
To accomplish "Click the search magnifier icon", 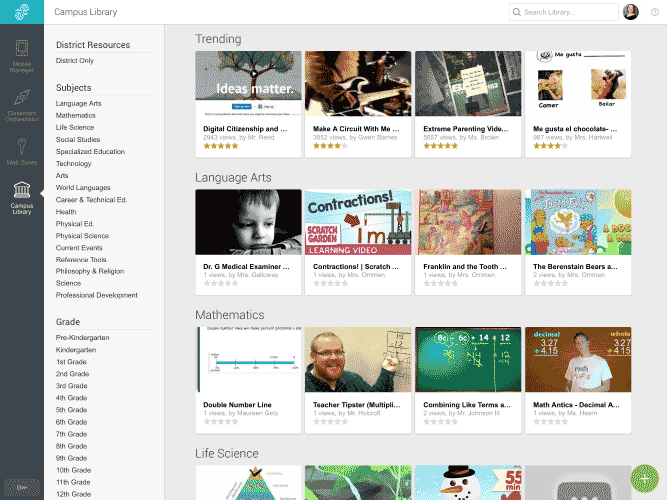I will tap(516, 12).
